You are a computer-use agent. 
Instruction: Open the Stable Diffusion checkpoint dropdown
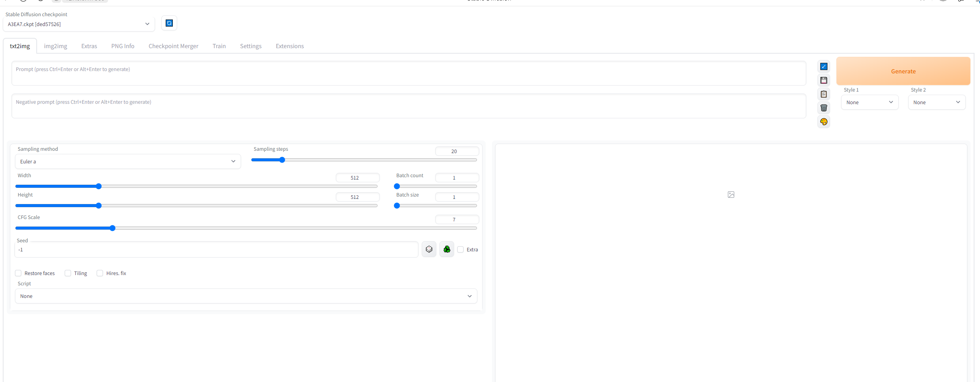[79, 24]
